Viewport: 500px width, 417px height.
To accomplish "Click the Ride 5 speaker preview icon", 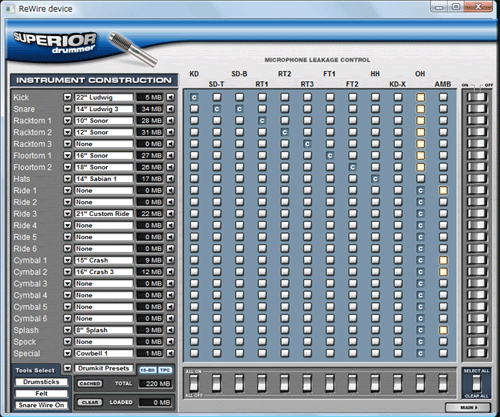I will [171, 237].
